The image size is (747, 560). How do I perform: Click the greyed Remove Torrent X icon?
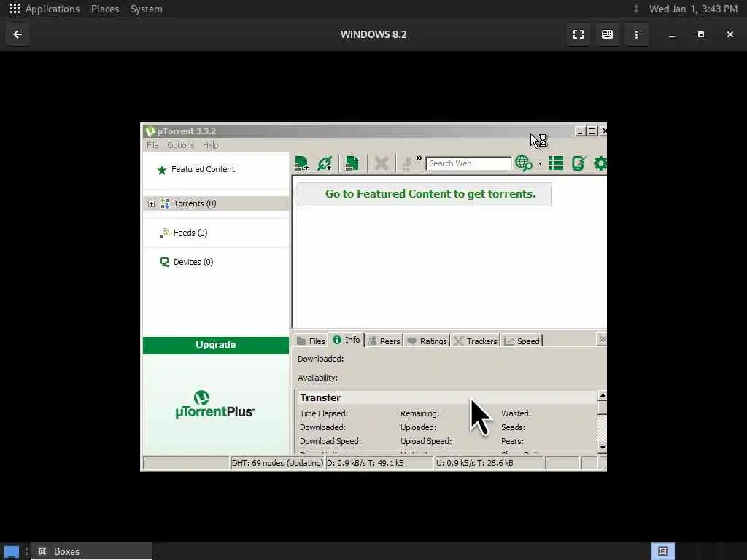381,163
